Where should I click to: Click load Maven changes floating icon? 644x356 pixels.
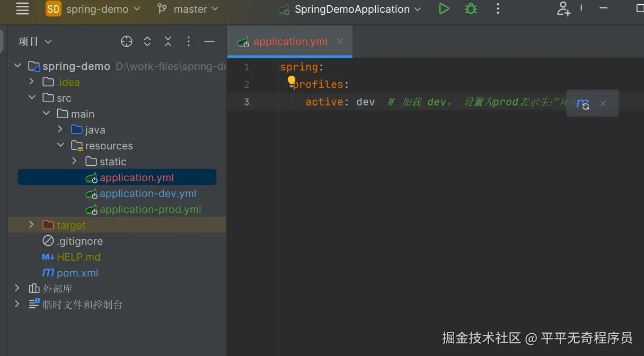[x=583, y=103]
